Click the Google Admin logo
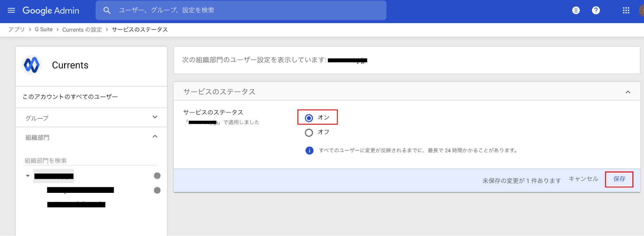The width and height of the screenshot is (644, 236). (x=51, y=11)
